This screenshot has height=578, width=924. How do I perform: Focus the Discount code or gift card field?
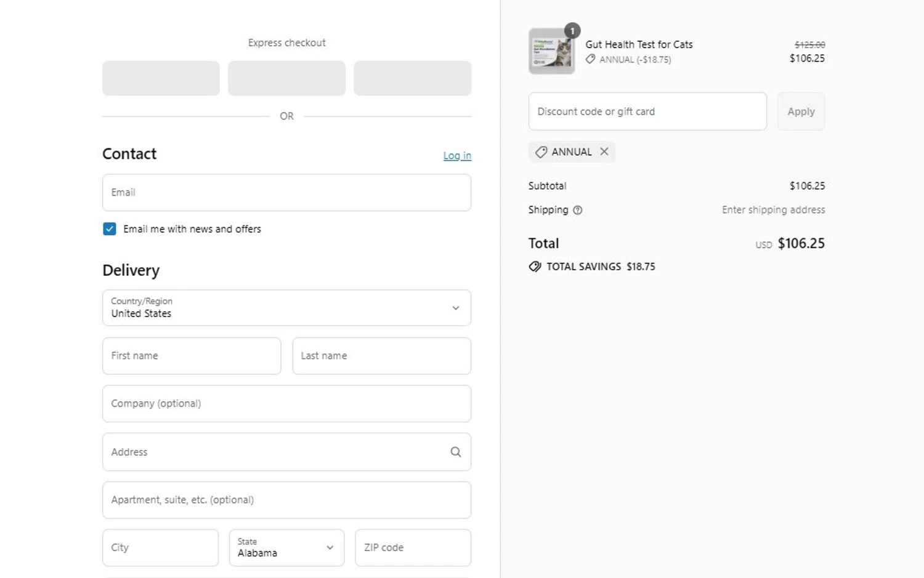pyautogui.click(x=647, y=111)
